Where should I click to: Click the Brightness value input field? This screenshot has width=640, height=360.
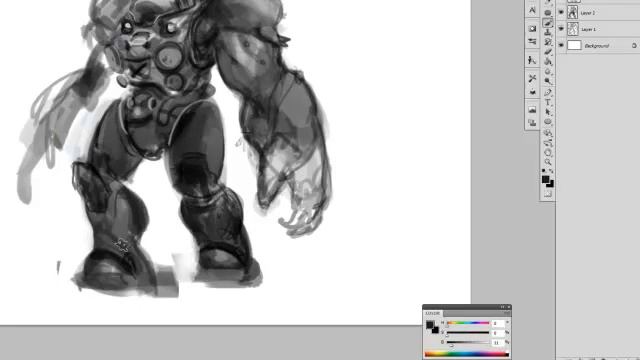pyautogui.click(x=498, y=343)
